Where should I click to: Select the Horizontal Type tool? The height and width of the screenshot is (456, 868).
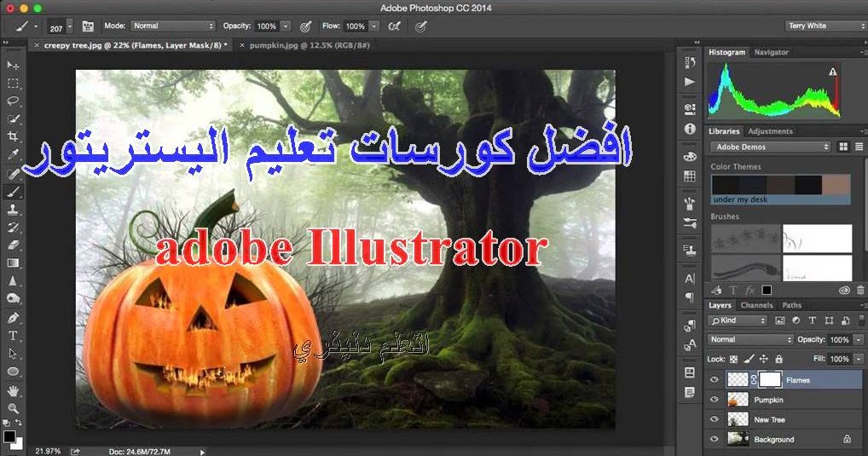13,335
